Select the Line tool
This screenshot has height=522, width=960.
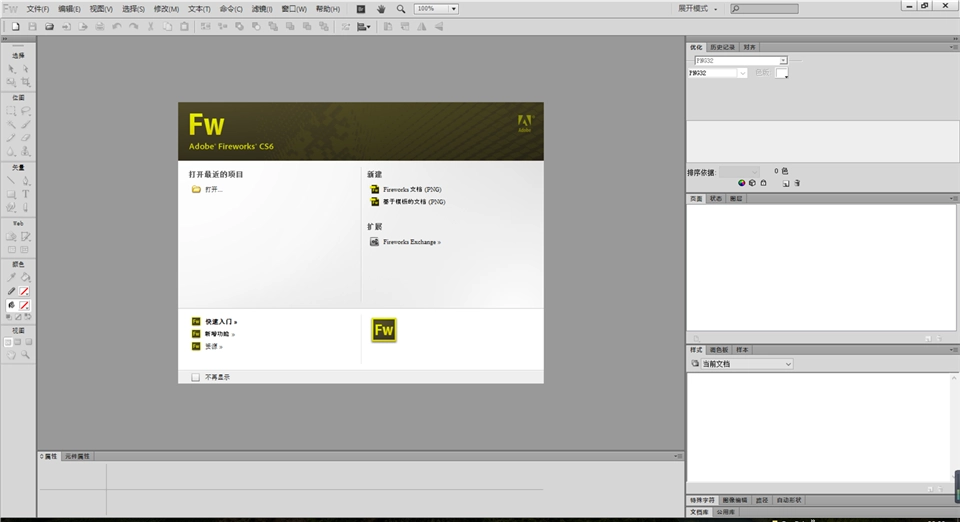pos(12,181)
